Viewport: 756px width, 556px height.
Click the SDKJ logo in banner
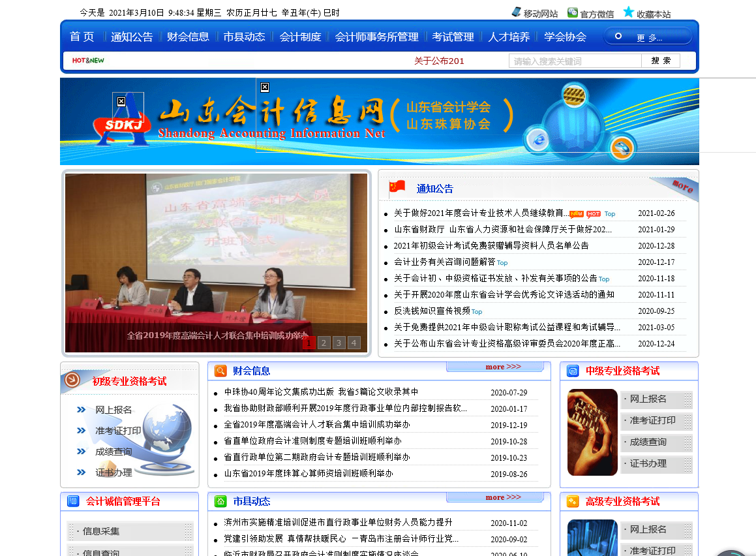[x=121, y=122]
